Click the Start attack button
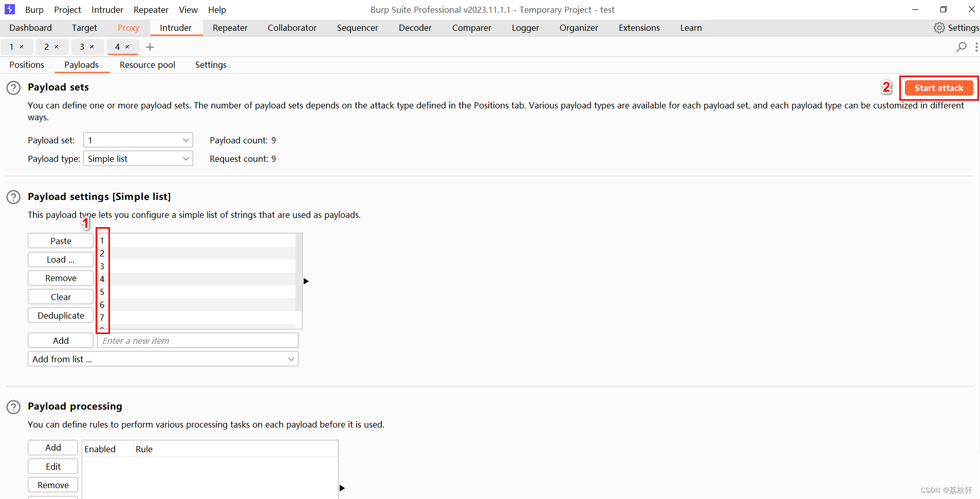This screenshot has height=499, width=980. point(939,88)
